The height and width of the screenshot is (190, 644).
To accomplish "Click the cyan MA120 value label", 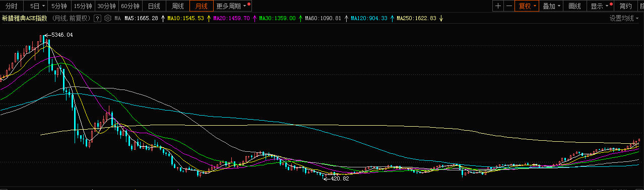I will 369,18.
